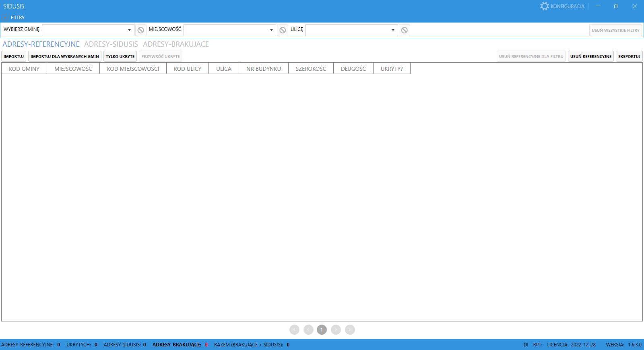Switch to the Adresy-Sidusis tab

111,44
